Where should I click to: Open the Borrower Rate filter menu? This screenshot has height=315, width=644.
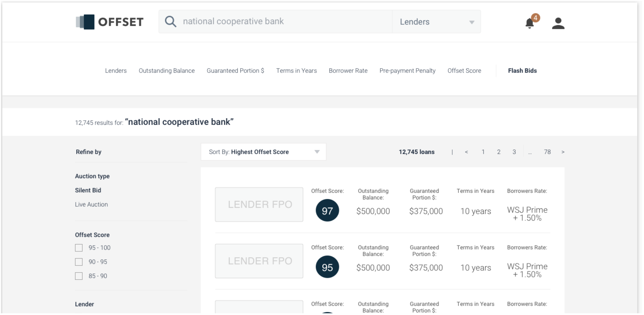point(348,71)
